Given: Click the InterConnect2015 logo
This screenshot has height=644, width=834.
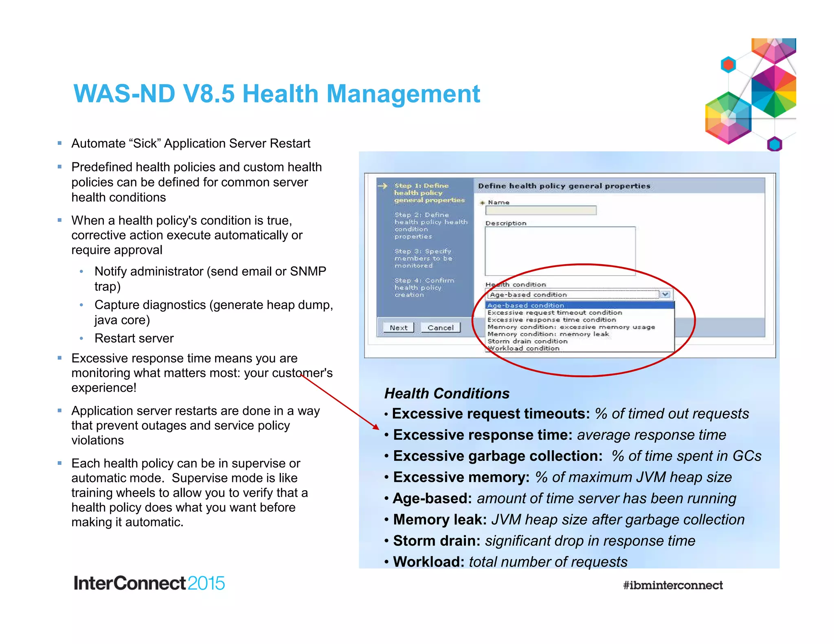Looking at the screenshot, I should tap(149, 583).
